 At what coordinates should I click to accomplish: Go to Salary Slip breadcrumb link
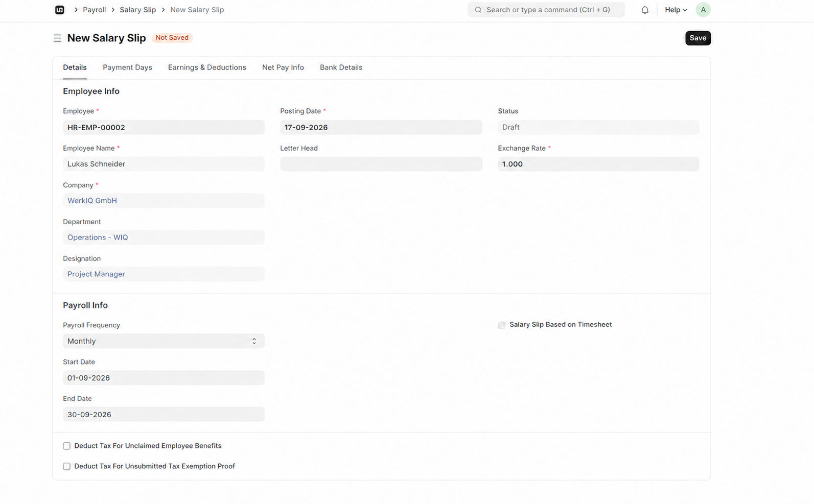pos(138,10)
